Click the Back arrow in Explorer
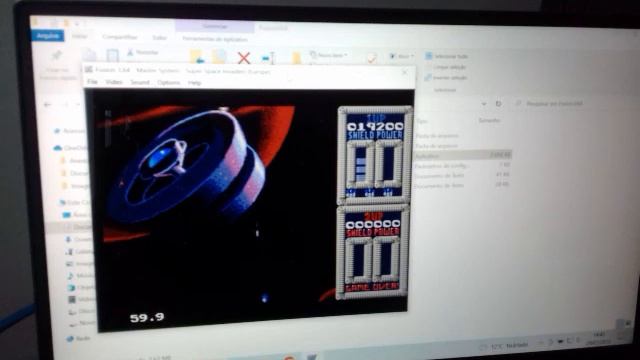Screen dimensions: 640x360 click(x=47, y=104)
